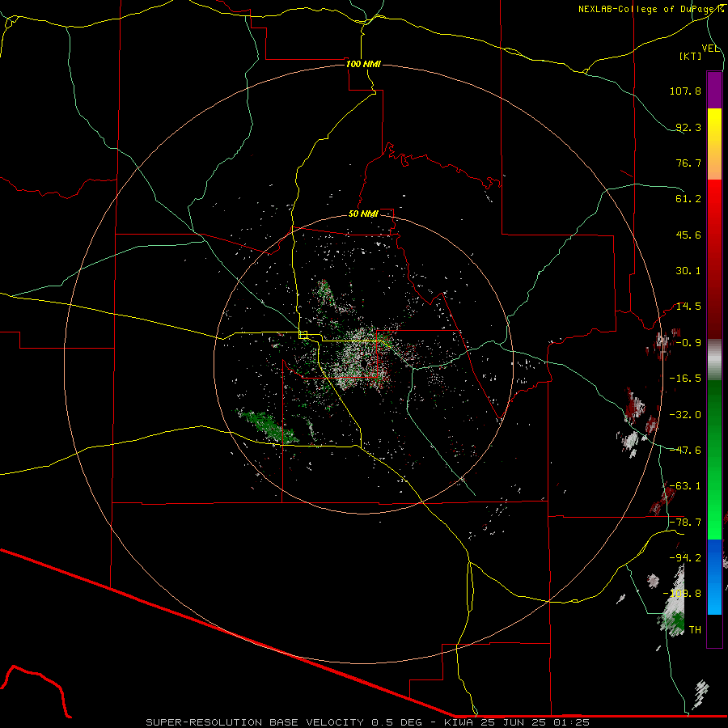Click the 50 NMI range ring label

(363, 214)
